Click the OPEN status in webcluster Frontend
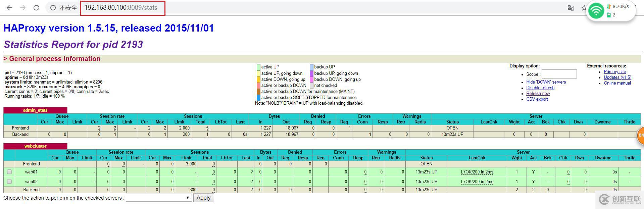This screenshot has height=209, width=644. [426, 164]
